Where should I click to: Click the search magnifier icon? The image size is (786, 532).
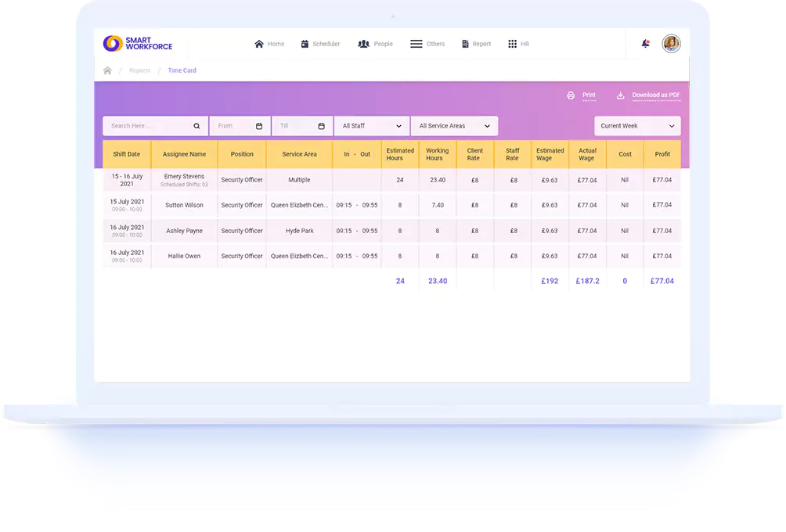click(x=196, y=126)
